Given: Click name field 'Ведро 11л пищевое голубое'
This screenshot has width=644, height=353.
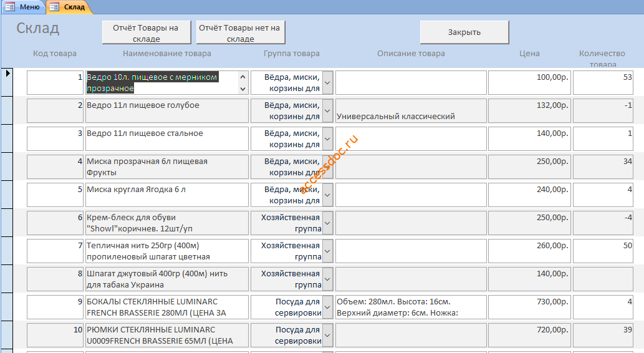Looking at the screenshot, I should click(x=166, y=110).
